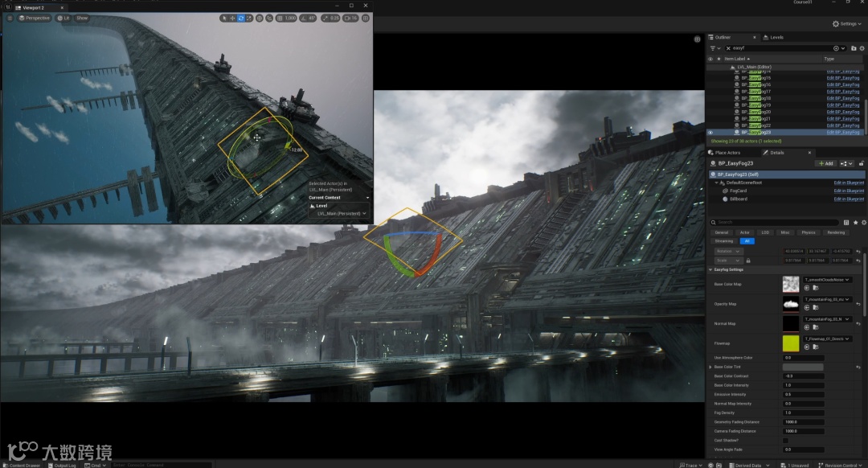Toggle scale snapping icon near 0.25

325,18
